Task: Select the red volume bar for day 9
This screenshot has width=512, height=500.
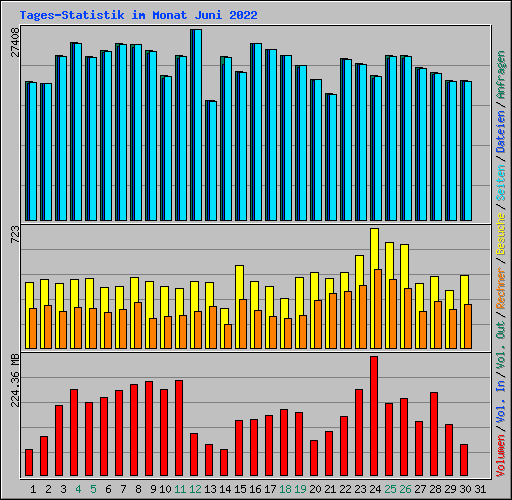Action: pos(149,428)
